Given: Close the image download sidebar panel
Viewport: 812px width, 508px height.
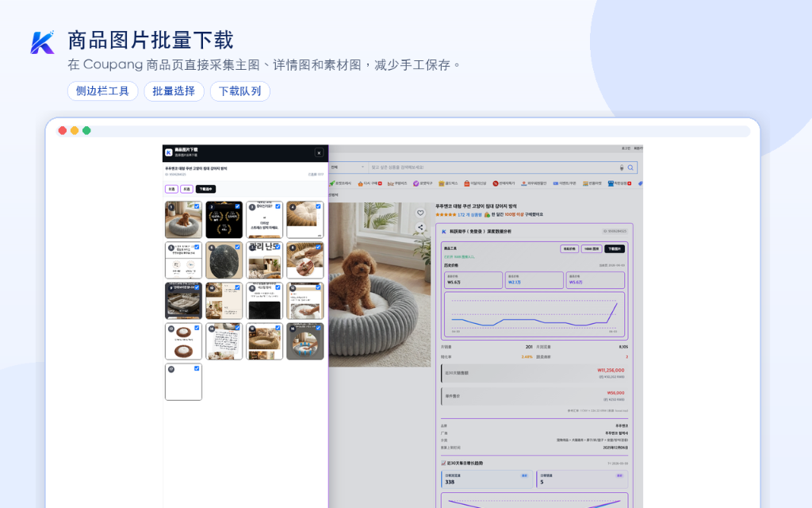Looking at the screenshot, I should coord(319,153).
